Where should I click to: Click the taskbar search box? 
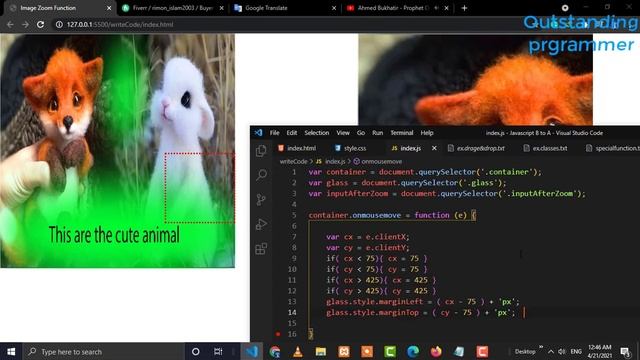(104, 351)
